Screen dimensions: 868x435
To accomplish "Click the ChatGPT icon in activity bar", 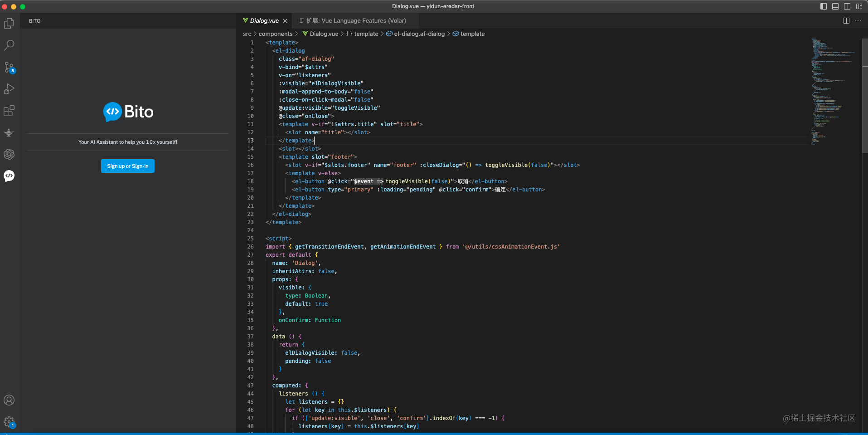I will [9, 154].
